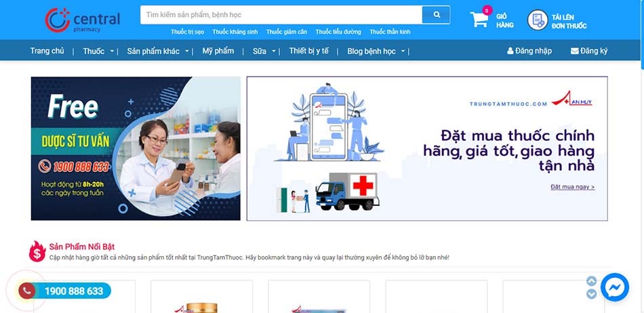Focus the product search field
The width and height of the screenshot is (644, 313).
click(281, 15)
